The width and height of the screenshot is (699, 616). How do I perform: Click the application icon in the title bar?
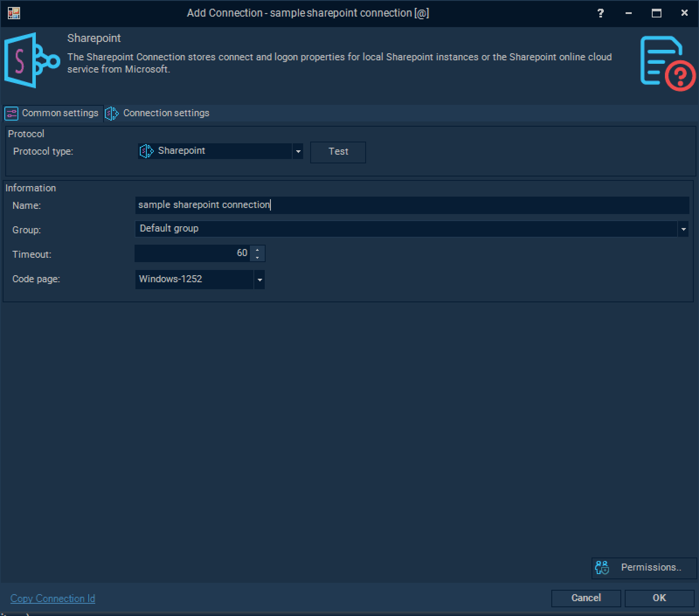tap(14, 13)
